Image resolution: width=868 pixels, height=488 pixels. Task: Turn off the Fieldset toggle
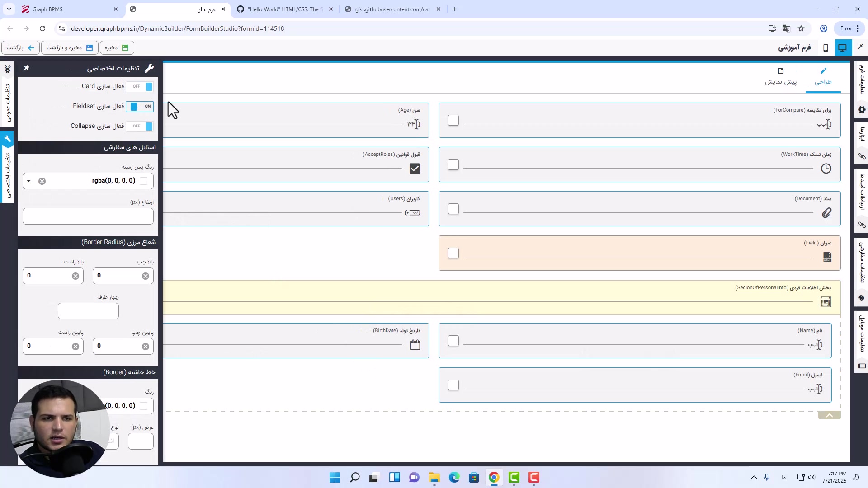point(140,106)
